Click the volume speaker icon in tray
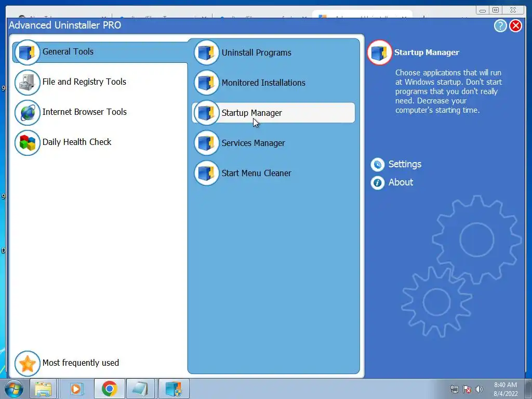 coord(479,389)
